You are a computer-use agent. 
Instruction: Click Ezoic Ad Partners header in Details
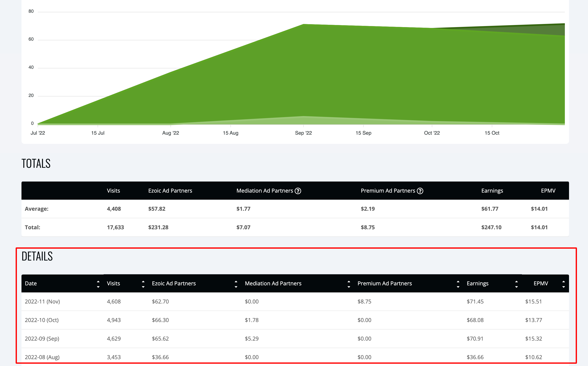174,283
